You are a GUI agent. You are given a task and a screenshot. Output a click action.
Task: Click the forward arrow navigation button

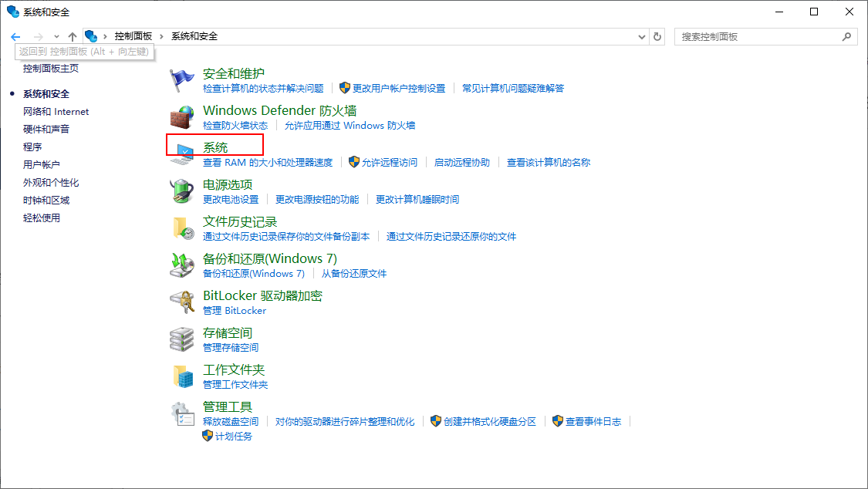pos(39,36)
